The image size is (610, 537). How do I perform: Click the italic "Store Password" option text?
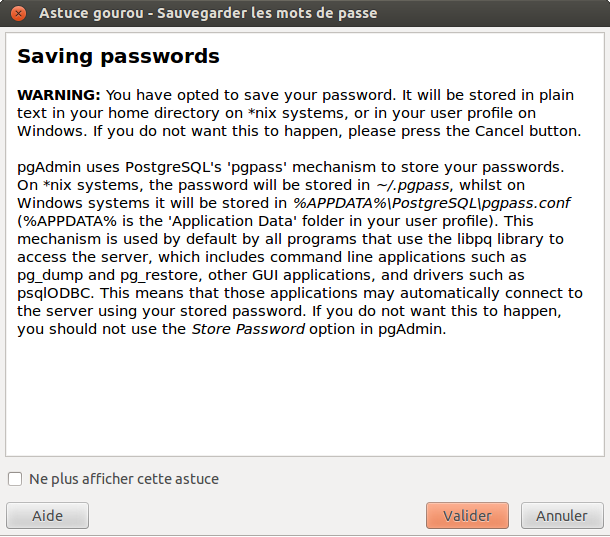(247, 329)
